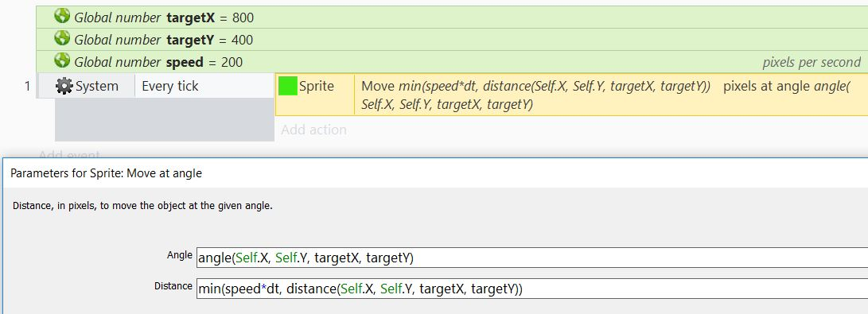Image resolution: width=868 pixels, height=314 pixels.
Task: Click the 'pixels per second' comment text
Action: (x=812, y=63)
